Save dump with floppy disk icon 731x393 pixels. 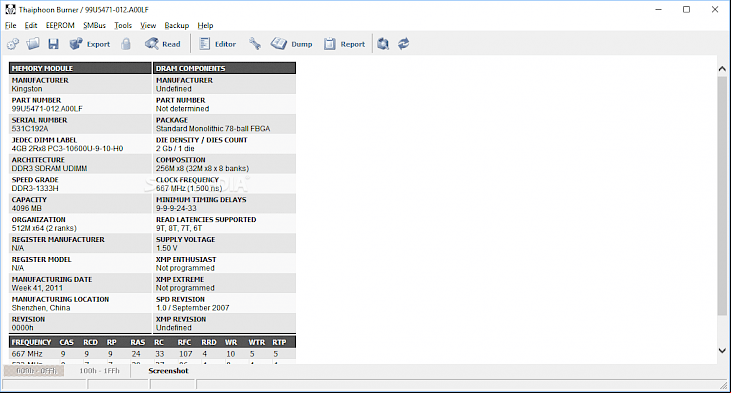pyautogui.click(x=53, y=44)
